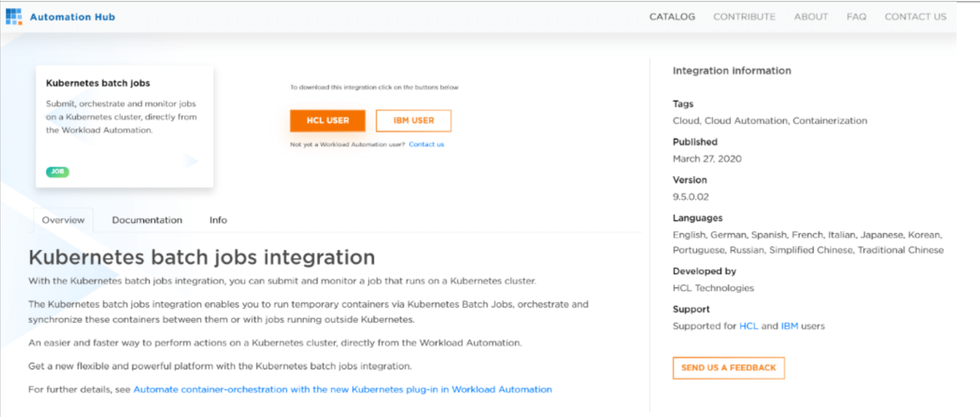This screenshot has width=980, height=417.
Task: Click the tags text Cloud, Cloud Automation, Containerization
Action: 770,121
